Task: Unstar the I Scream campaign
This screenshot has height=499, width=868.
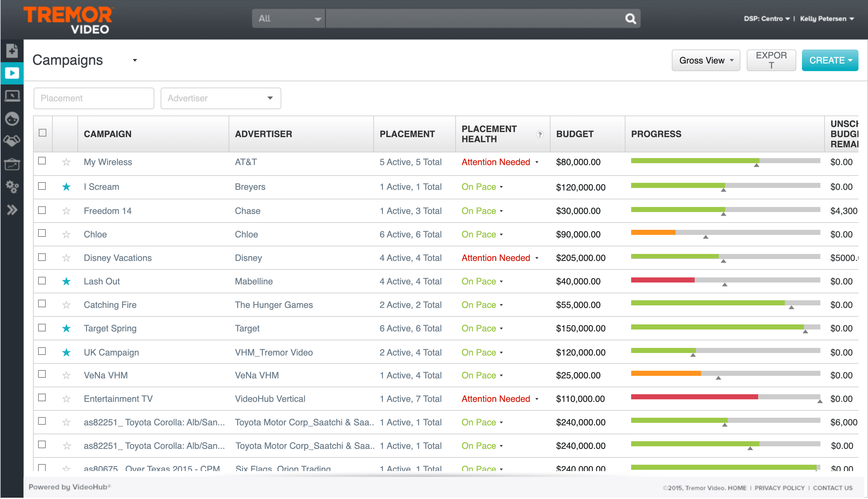Action: pos(66,187)
